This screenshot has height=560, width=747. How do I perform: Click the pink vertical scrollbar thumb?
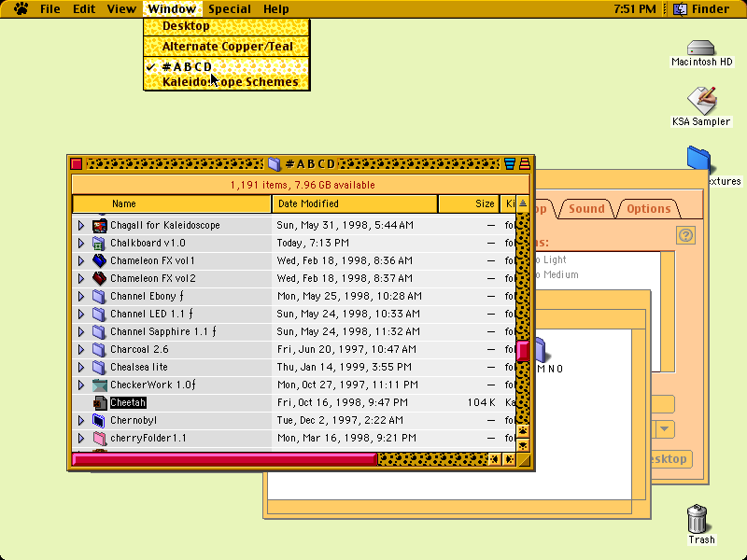(x=523, y=351)
